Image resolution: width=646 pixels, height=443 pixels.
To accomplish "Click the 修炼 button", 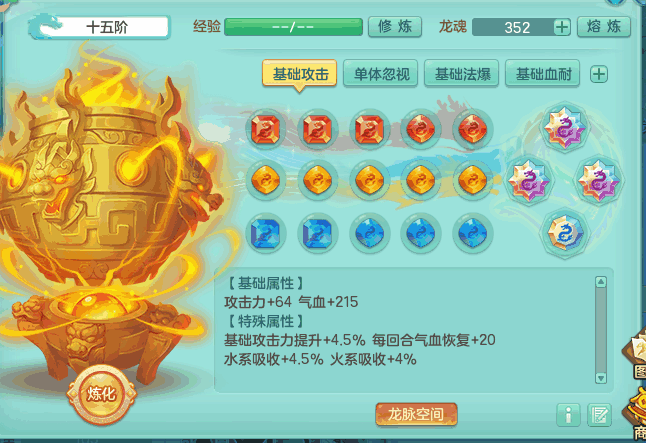I will point(395,27).
